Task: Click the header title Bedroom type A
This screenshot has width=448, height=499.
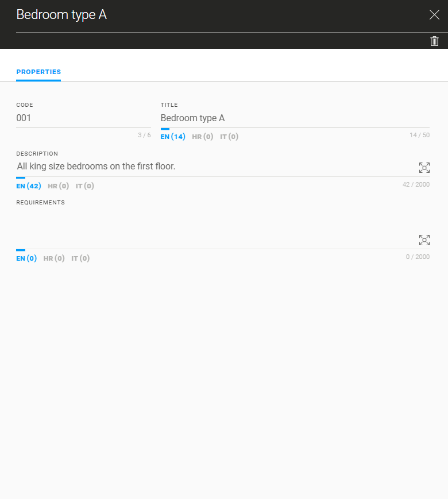Action: [61, 14]
